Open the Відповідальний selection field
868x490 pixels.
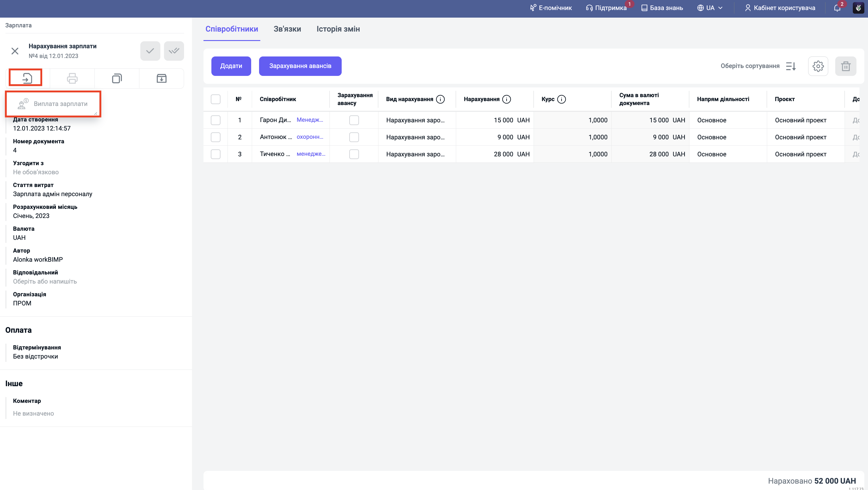(x=45, y=281)
